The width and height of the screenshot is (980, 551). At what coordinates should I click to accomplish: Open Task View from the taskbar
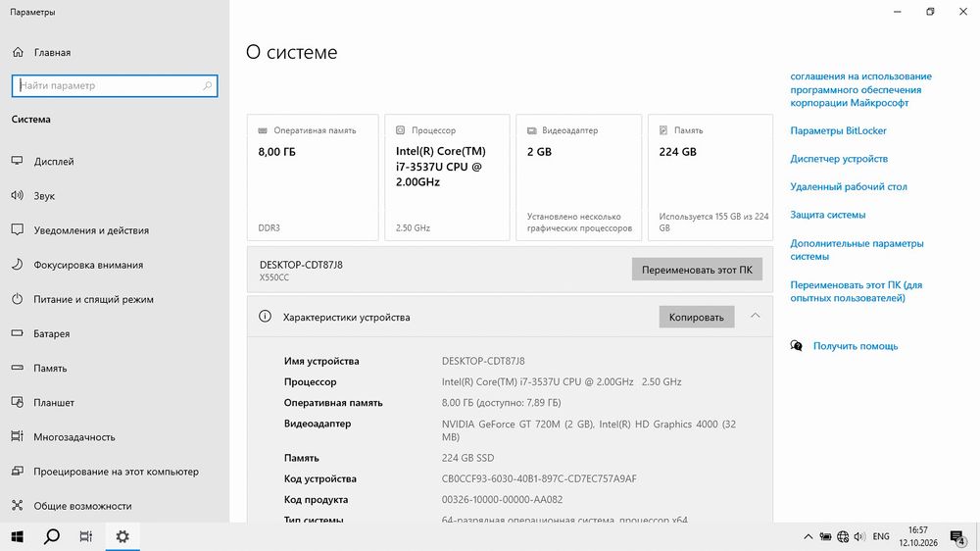pyautogui.click(x=86, y=536)
